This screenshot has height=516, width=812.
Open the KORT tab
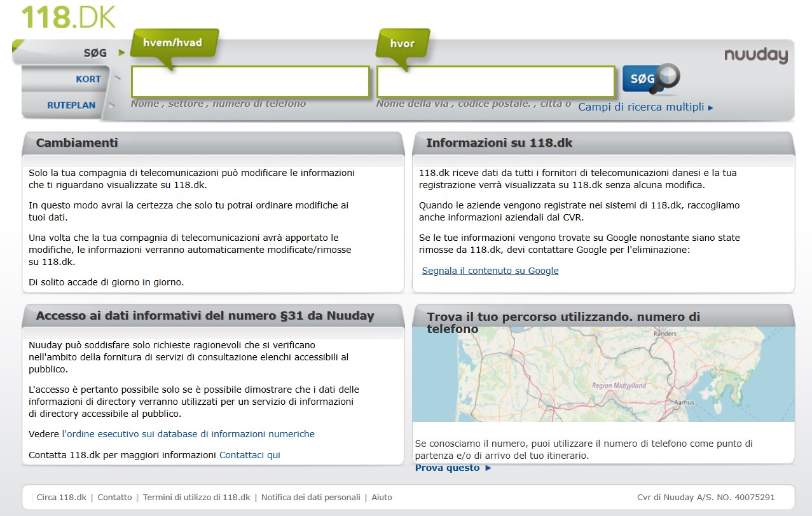pos(88,79)
